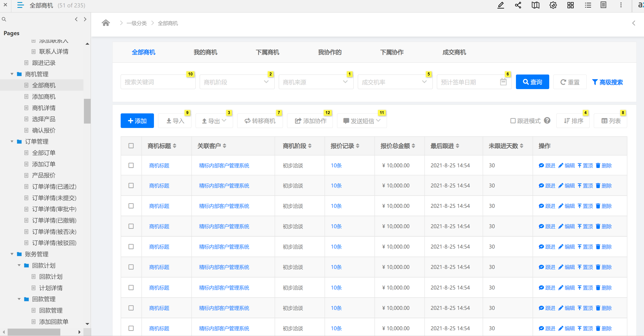Open the 商机阶段 dropdown
This screenshot has height=336, width=644.
pyautogui.click(x=237, y=82)
